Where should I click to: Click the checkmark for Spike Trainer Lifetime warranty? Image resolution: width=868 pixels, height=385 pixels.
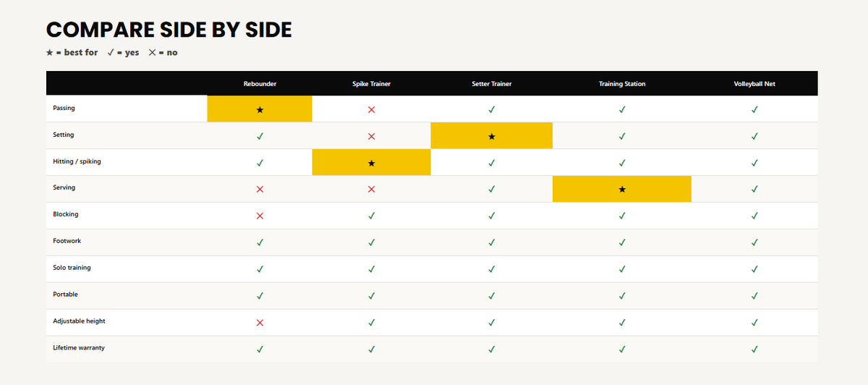(371, 350)
